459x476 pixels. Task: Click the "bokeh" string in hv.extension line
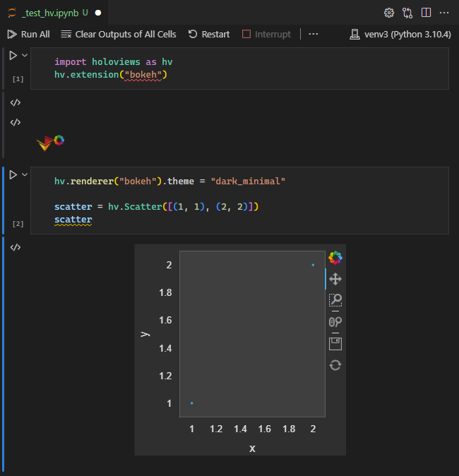pyautogui.click(x=143, y=75)
